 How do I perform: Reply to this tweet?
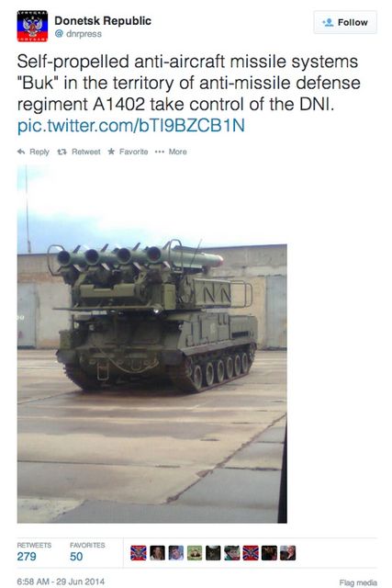pos(33,152)
